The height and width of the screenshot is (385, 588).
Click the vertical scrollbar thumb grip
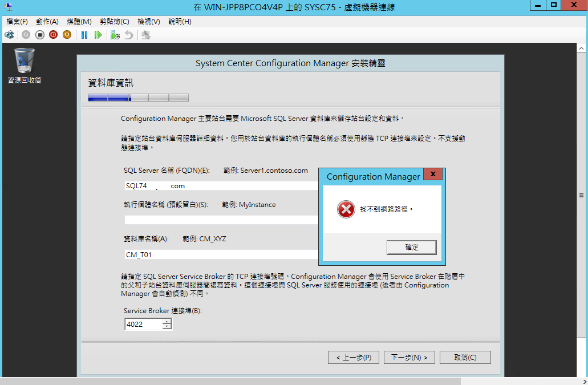581,195
